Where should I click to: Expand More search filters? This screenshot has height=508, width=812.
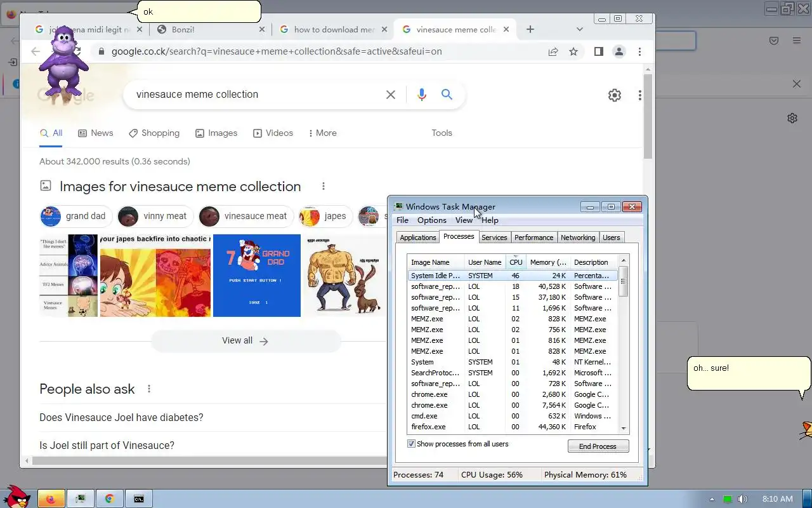coord(322,133)
